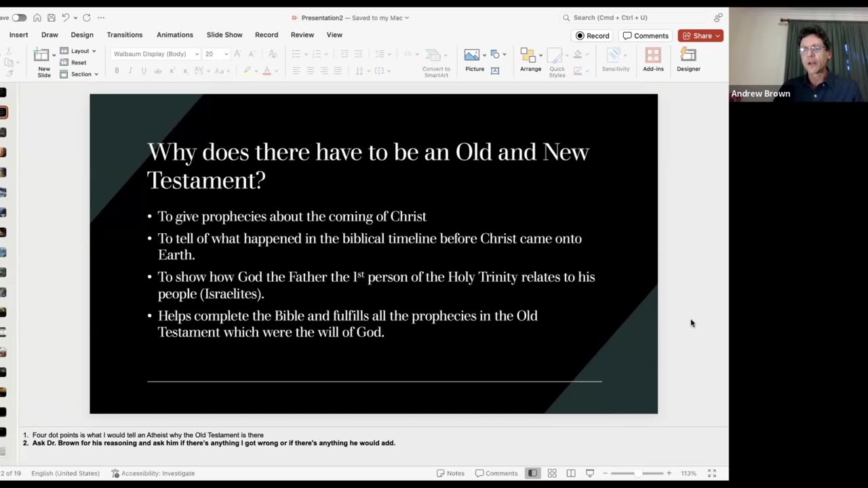Toggle Superscript formatting
This screenshot has height=488, width=868.
point(172,71)
